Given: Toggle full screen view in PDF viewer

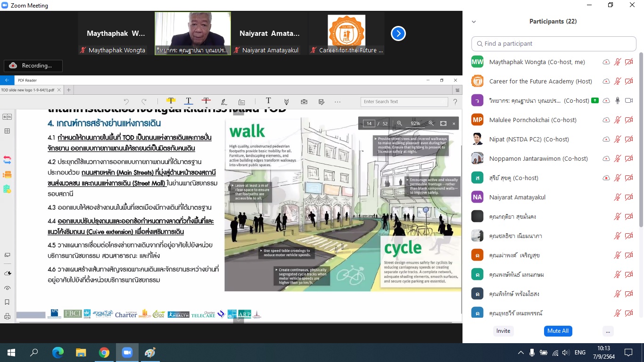Looking at the screenshot, I should tap(443, 123).
